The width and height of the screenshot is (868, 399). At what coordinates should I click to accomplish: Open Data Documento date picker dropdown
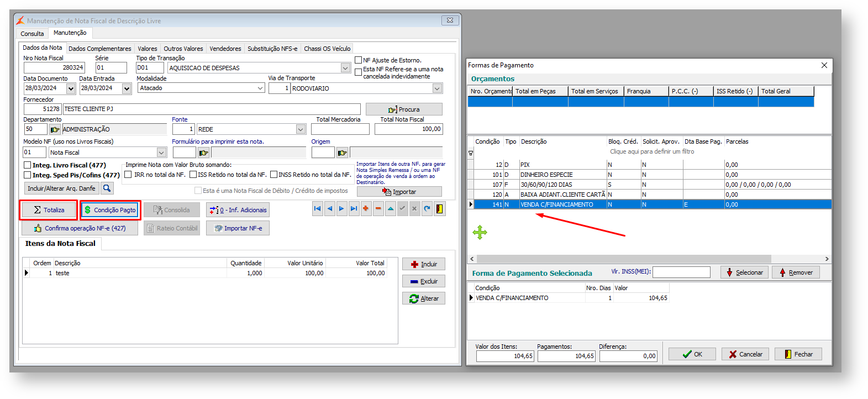(x=71, y=88)
